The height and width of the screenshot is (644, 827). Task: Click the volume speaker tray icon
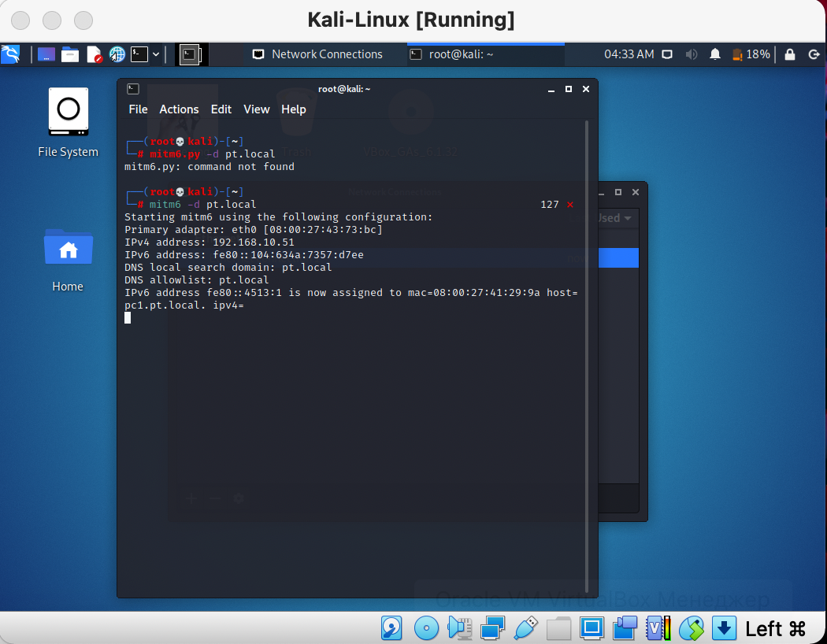(x=691, y=54)
